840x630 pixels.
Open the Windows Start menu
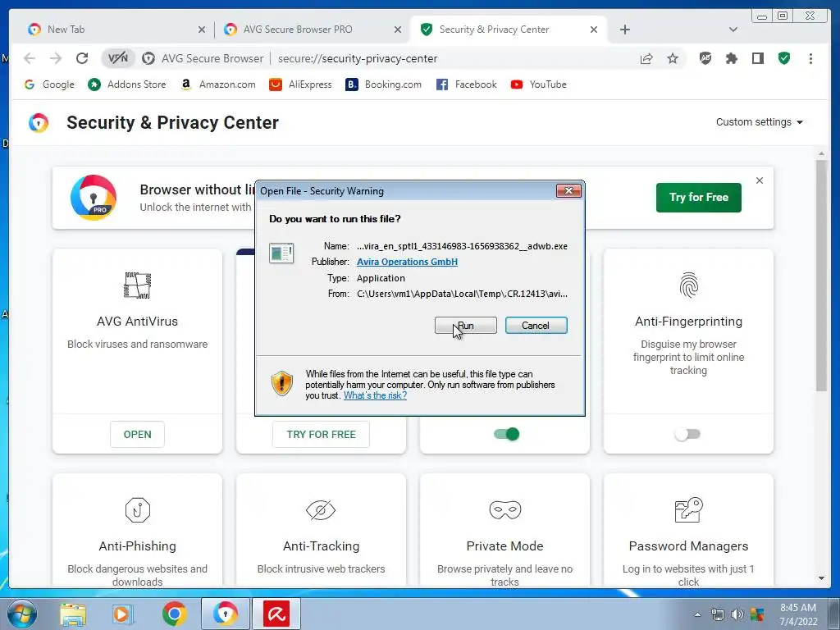coord(21,614)
